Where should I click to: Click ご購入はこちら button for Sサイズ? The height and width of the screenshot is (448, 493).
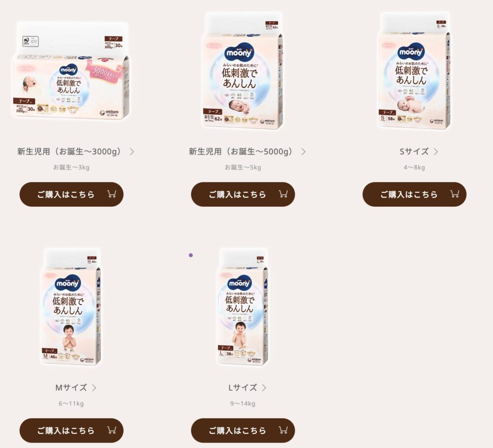[x=415, y=194]
